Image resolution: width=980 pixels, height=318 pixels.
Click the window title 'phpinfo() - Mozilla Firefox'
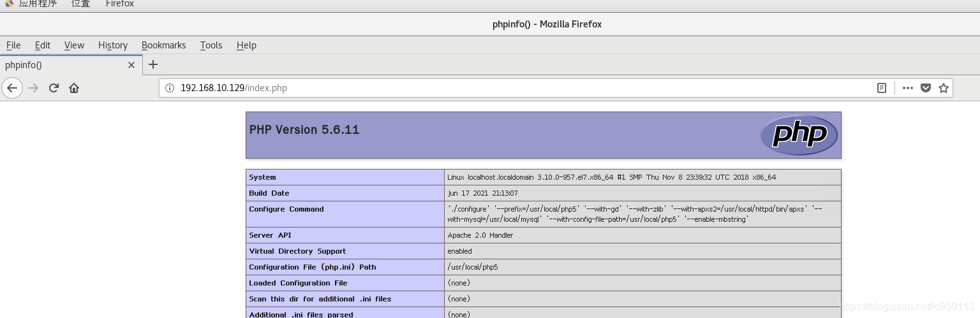547,24
